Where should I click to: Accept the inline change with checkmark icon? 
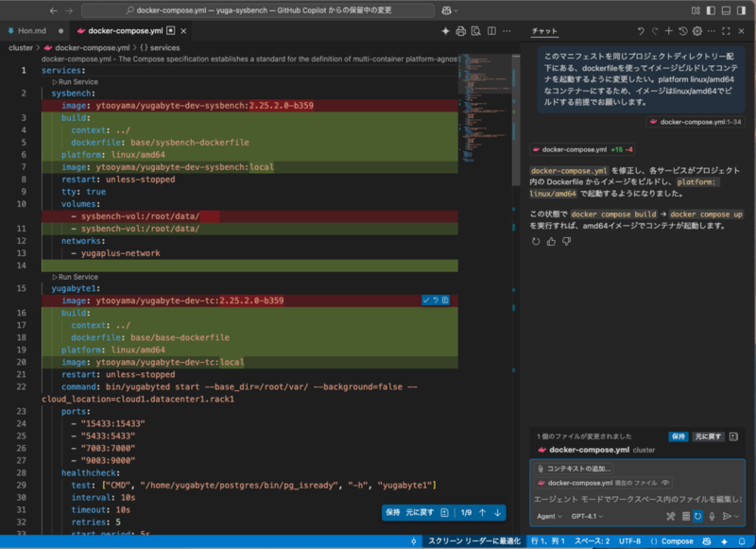(426, 300)
